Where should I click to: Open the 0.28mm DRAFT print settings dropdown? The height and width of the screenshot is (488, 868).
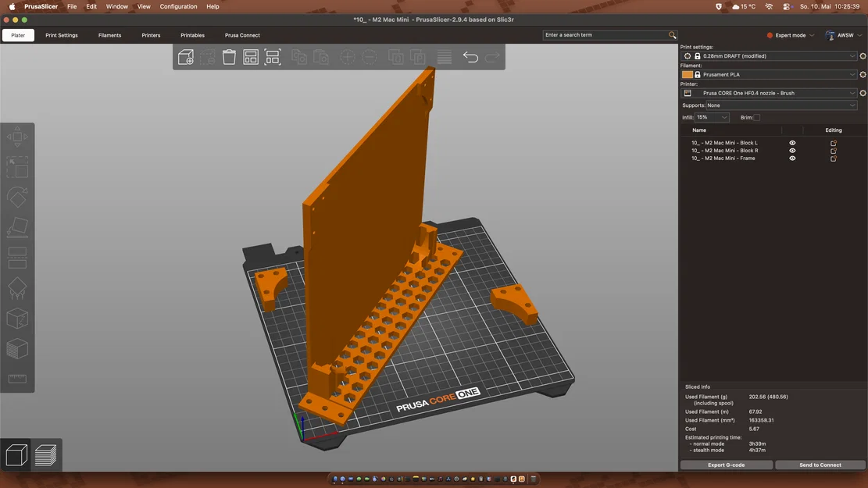click(770, 56)
